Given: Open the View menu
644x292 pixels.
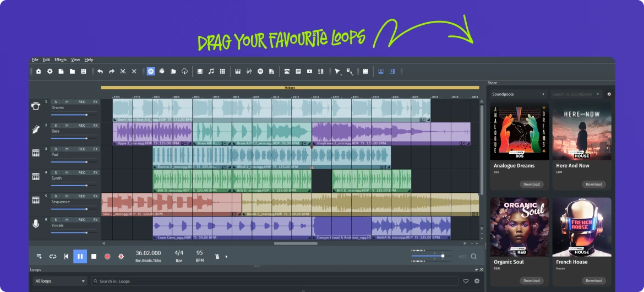Looking at the screenshot, I should (75, 60).
